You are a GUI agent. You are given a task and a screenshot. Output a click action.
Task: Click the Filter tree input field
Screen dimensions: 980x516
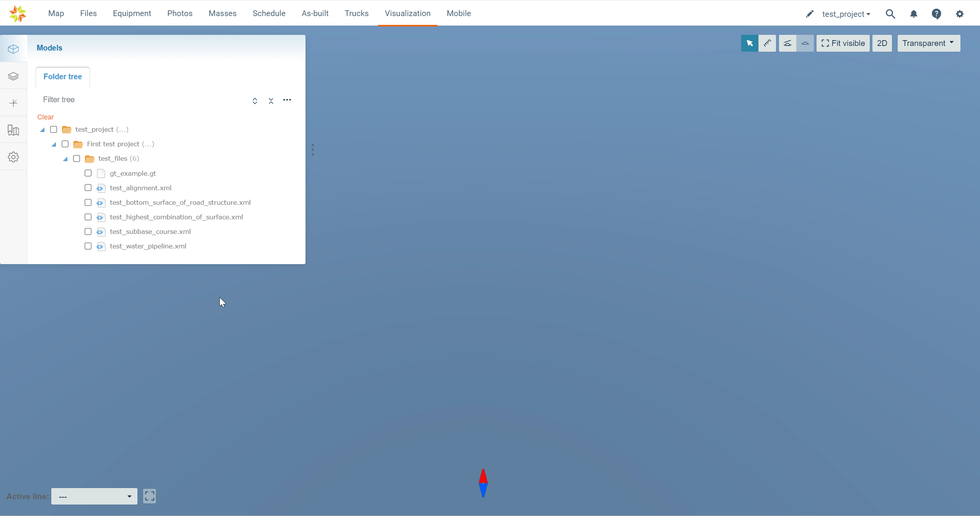142,100
